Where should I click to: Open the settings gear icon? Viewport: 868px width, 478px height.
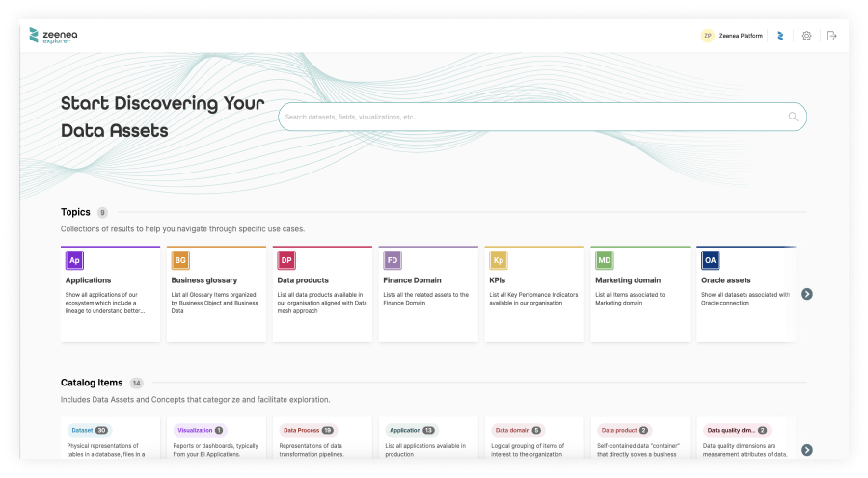pyautogui.click(x=806, y=36)
